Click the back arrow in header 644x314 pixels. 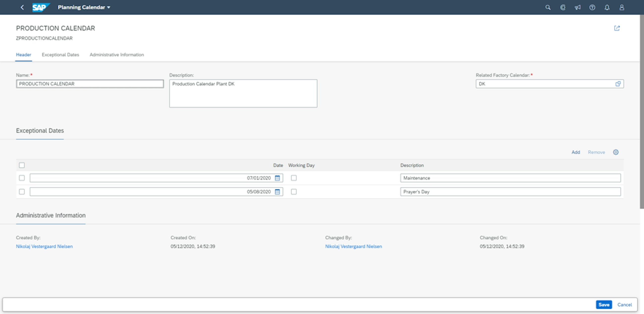pos(22,7)
